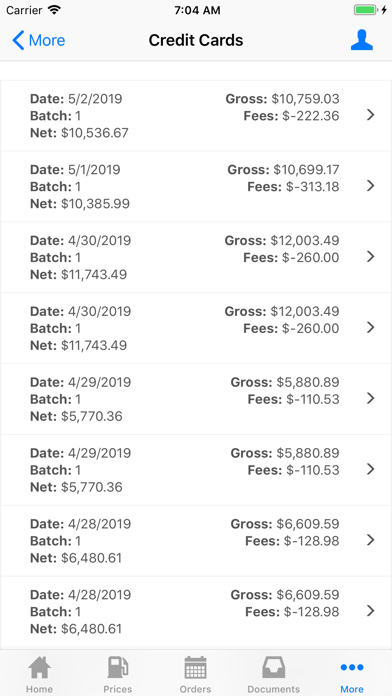Tap the back arrow chevron beside More

coord(18,40)
